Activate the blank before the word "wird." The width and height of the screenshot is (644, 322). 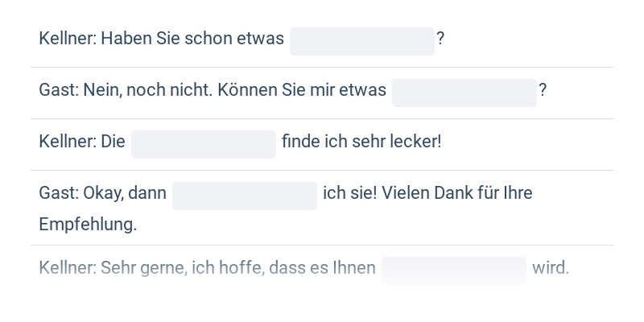point(453,270)
